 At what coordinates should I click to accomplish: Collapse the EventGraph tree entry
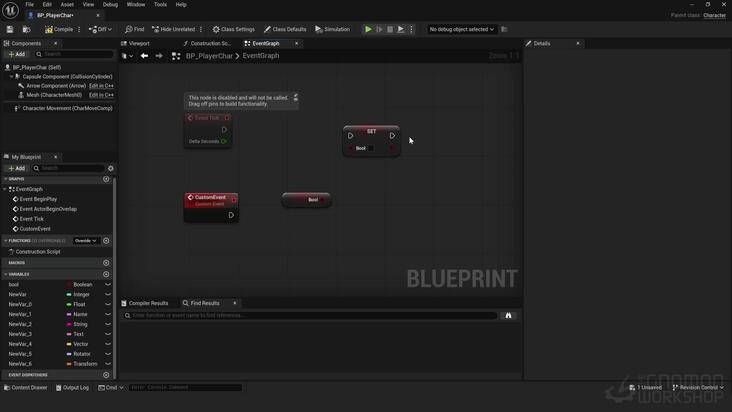coord(5,189)
